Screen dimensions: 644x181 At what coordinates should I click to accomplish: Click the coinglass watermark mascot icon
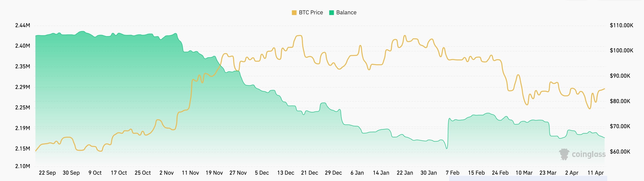click(x=564, y=154)
